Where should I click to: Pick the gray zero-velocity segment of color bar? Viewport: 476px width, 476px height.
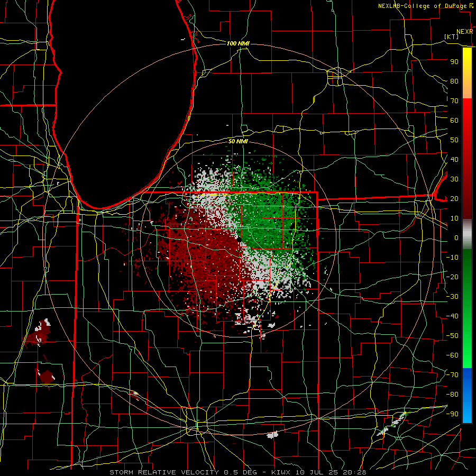467,234
